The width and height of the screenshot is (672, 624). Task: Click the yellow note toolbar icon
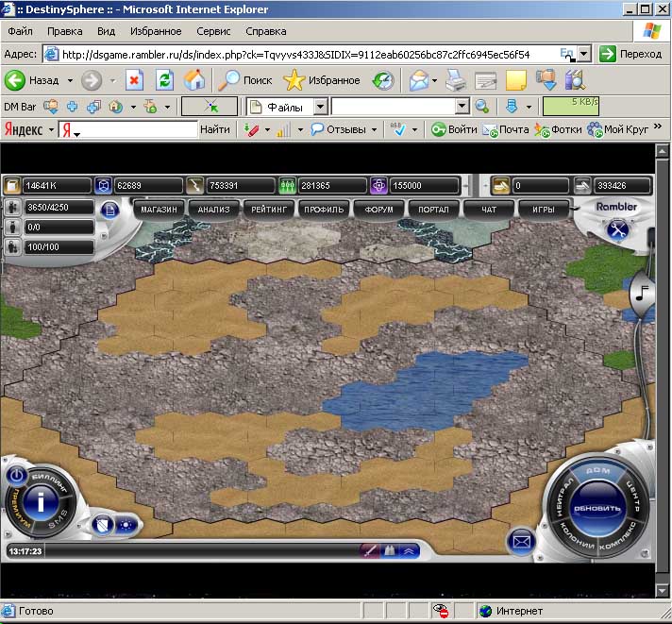coord(516,80)
